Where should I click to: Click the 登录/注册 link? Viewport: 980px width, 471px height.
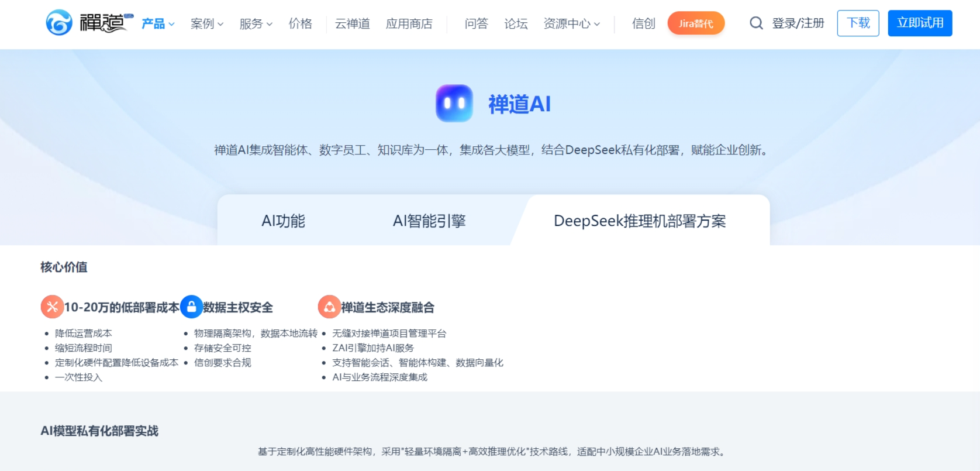[x=798, y=23]
